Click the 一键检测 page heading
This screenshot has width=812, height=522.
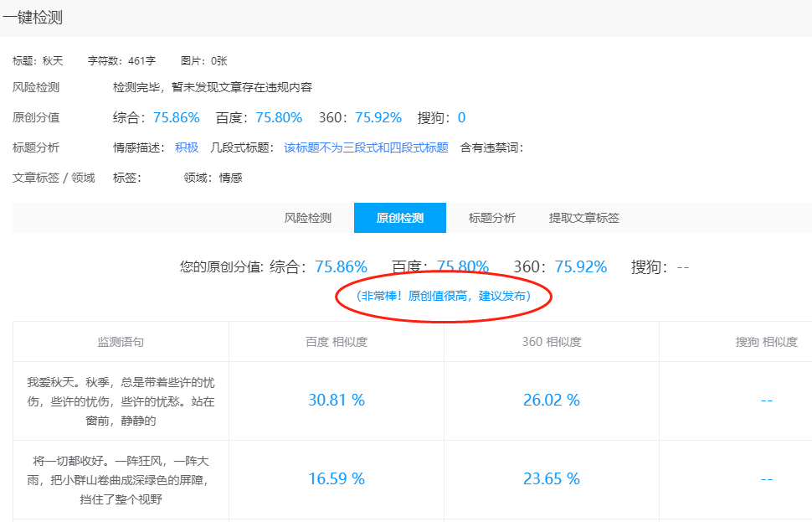coord(33,18)
